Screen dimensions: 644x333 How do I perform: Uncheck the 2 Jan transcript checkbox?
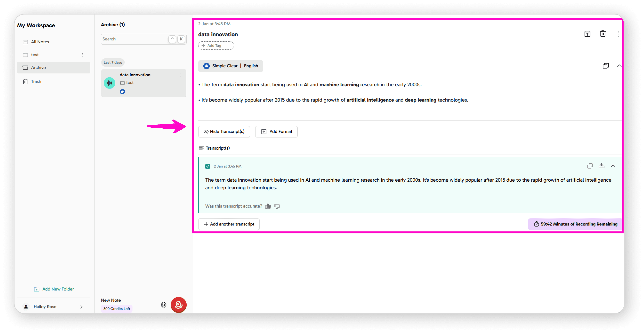207,166
